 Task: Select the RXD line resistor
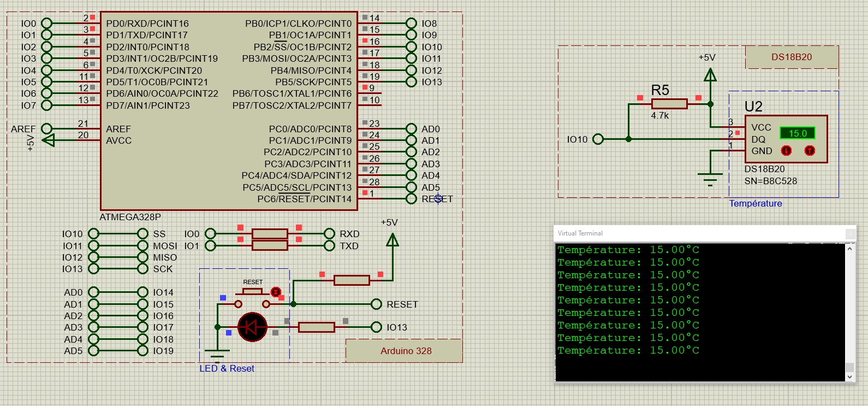(x=270, y=234)
